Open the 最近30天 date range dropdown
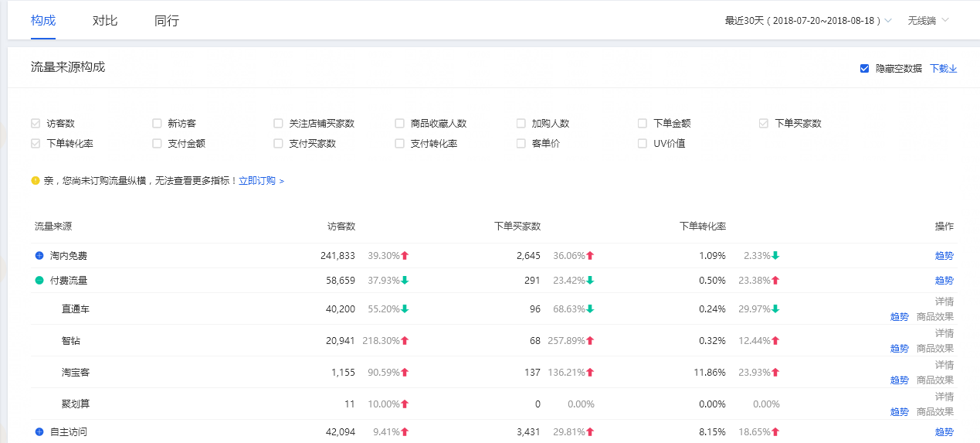The image size is (980, 443). pyautogui.click(x=808, y=20)
